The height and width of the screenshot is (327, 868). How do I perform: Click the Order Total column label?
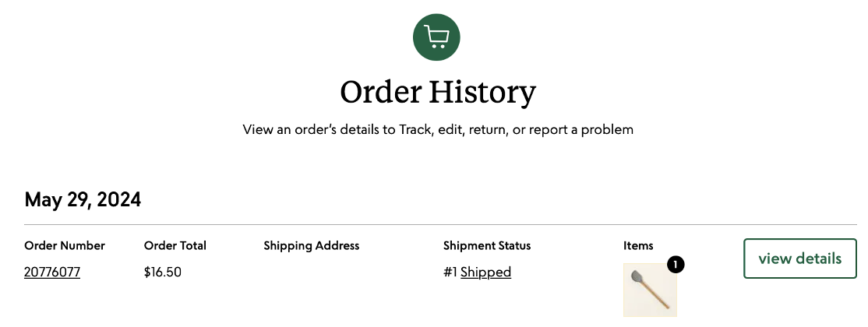[x=175, y=246]
